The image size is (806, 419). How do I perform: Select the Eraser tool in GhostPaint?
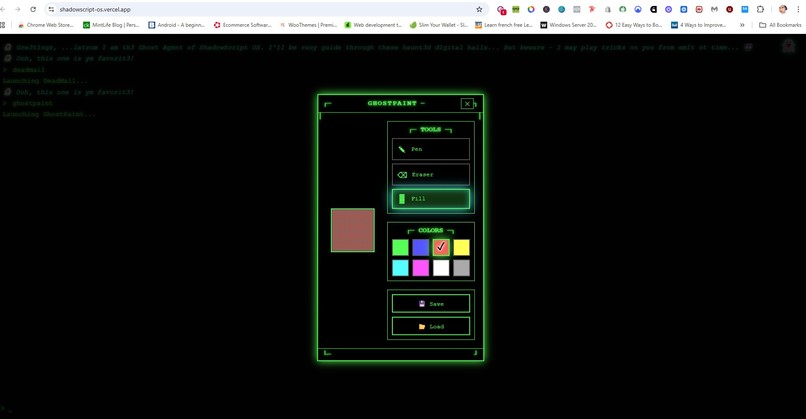point(431,175)
